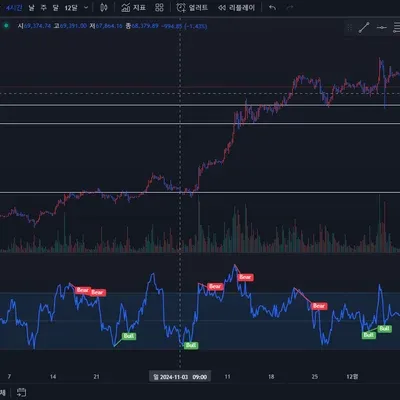Screen dimensions: 400x400
Task: Switch to the 12달 timeframe
Action: (x=71, y=7)
